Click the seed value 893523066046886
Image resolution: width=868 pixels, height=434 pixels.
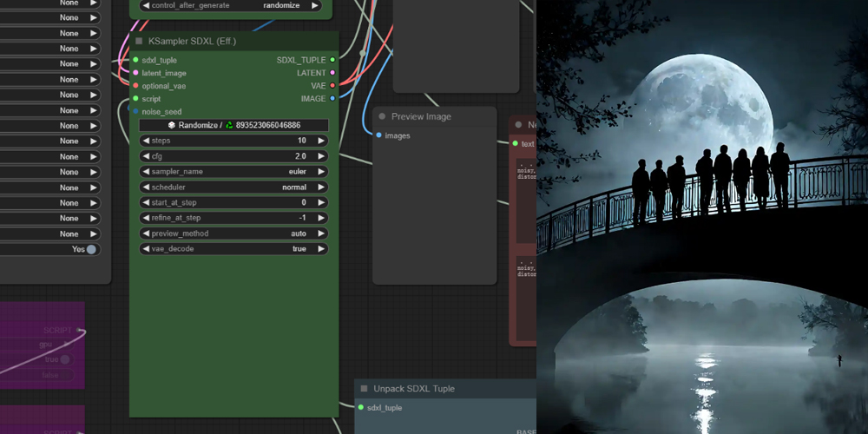(268, 125)
